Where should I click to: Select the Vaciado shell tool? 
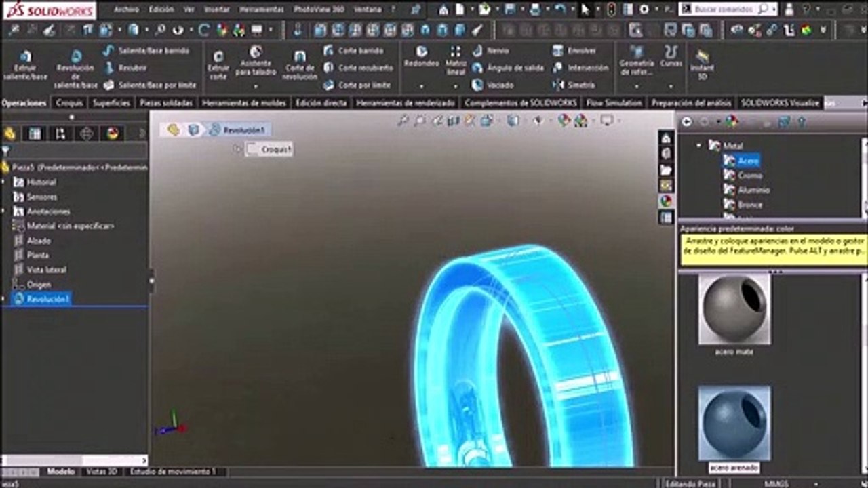coord(493,85)
